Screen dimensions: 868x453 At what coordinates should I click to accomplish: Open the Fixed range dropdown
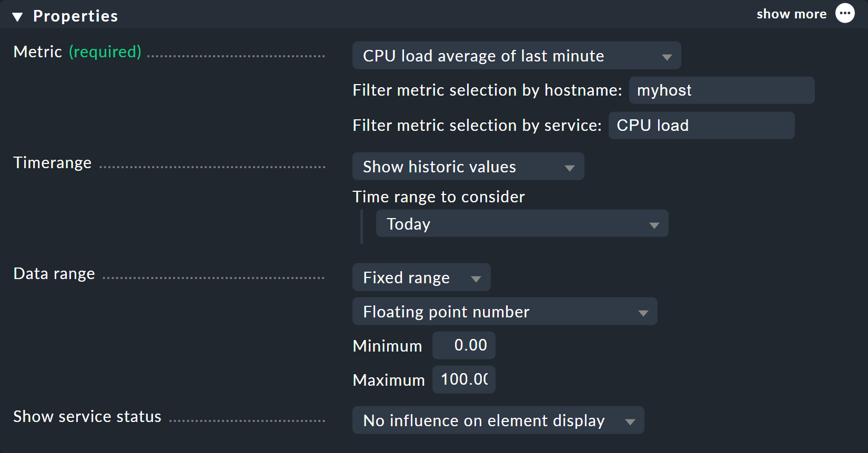pyautogui.click(x=421, y=277)
